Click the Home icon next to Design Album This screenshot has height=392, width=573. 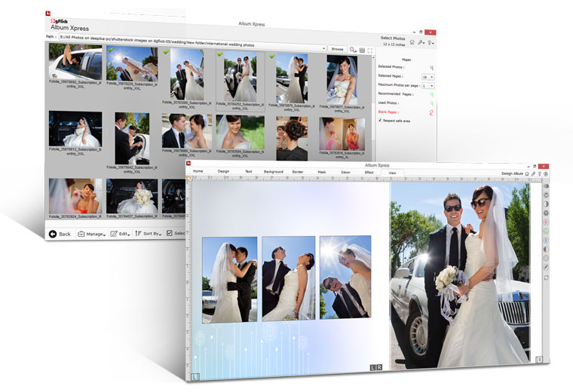(x=527, y=173)
